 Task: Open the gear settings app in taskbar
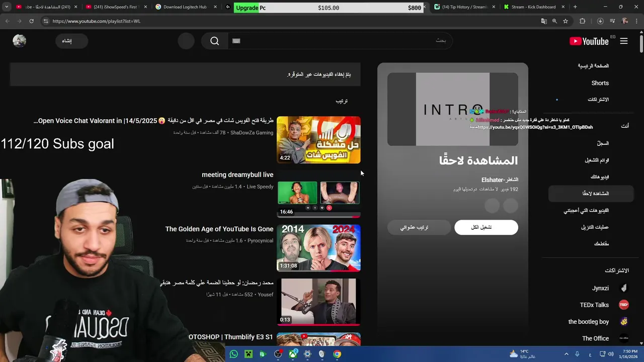click(x=307, y=354)
